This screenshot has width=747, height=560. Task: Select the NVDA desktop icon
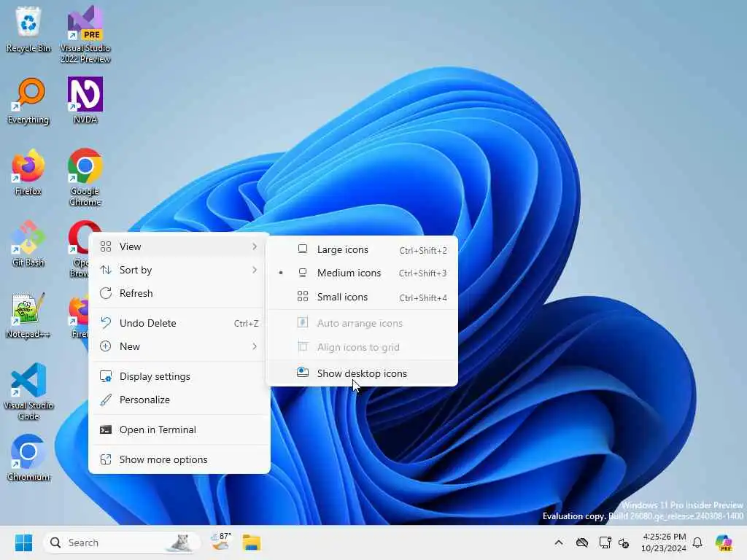pyautogui.click(x=85, y=100)
